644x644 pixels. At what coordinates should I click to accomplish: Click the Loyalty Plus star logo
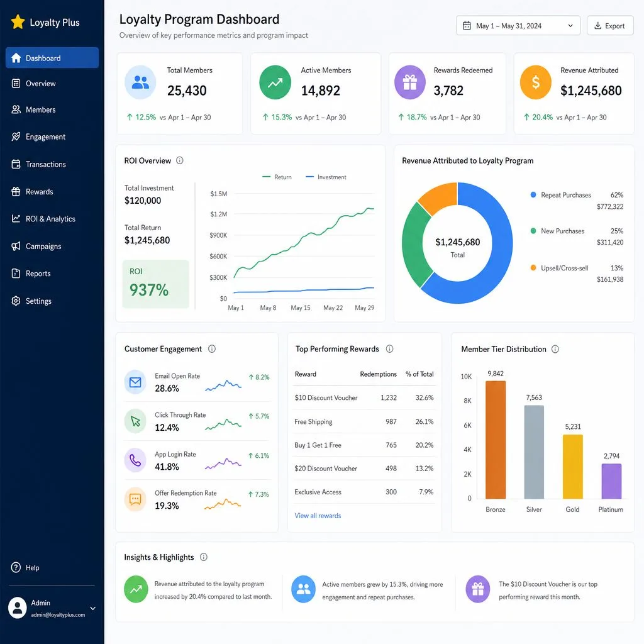[18, 22]
